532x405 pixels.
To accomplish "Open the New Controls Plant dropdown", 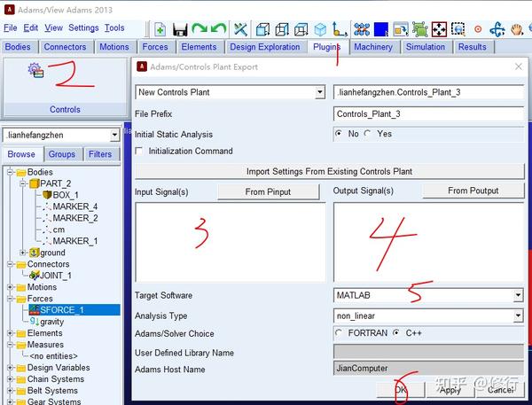I will 319,92.
